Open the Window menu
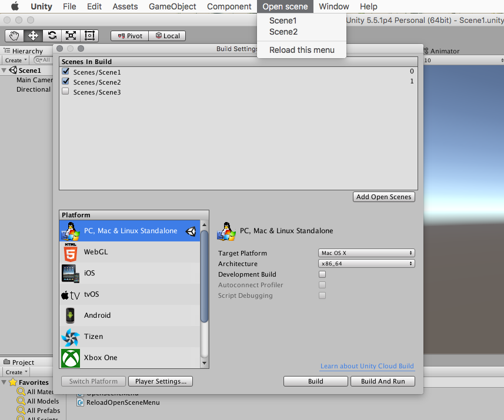Screen dimensions: 504x420 [x=334, y=6]
